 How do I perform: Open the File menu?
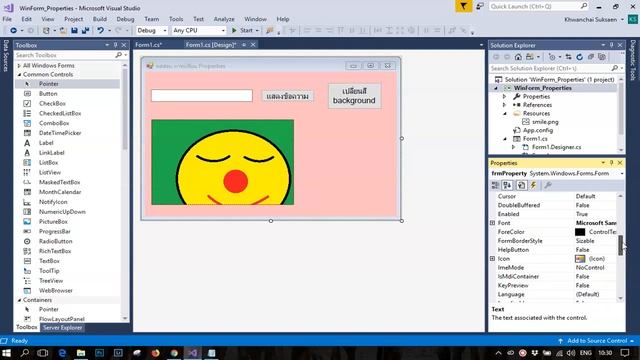pyautogui.click(x=7, y=19)
